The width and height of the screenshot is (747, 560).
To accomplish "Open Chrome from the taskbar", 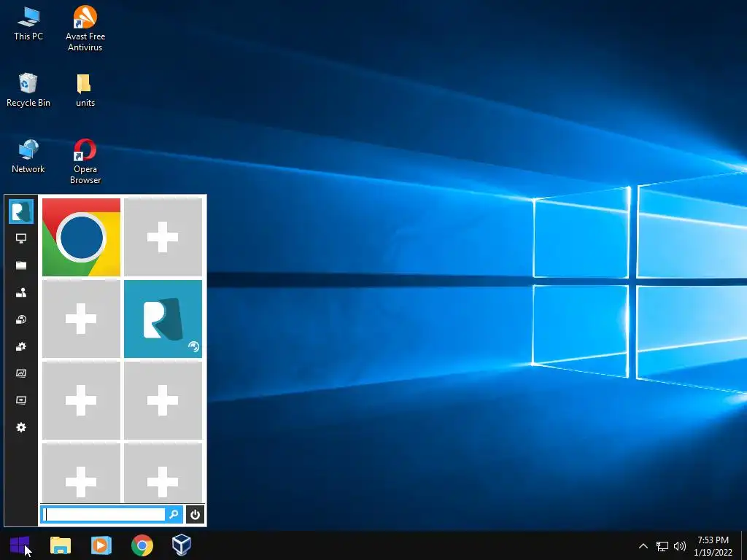I will 142,545.
